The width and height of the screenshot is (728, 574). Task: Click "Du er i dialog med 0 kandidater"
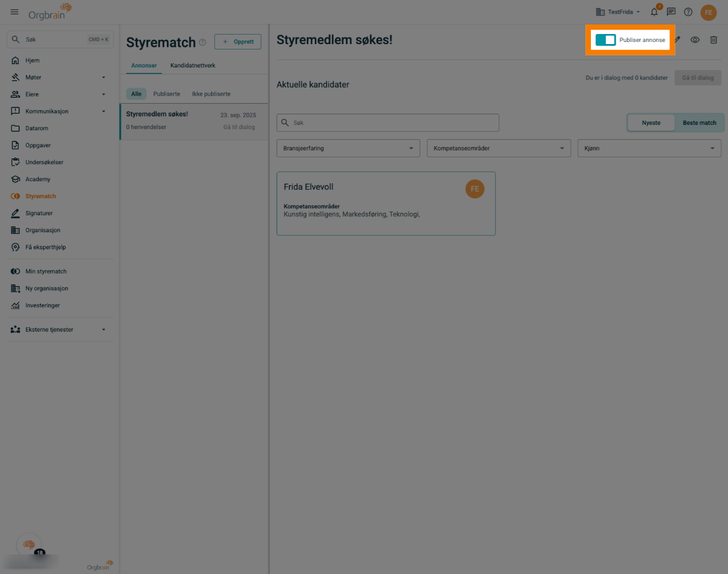click(x=626, y=78)
